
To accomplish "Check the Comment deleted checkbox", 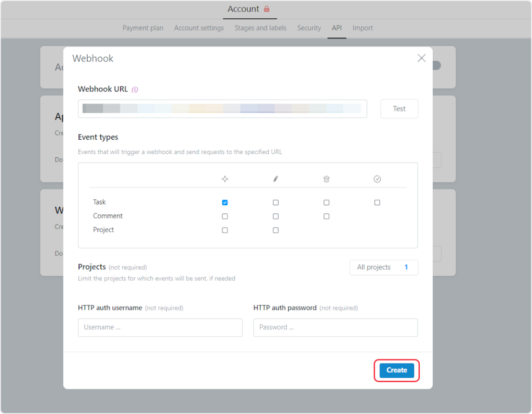I will 326,216.
